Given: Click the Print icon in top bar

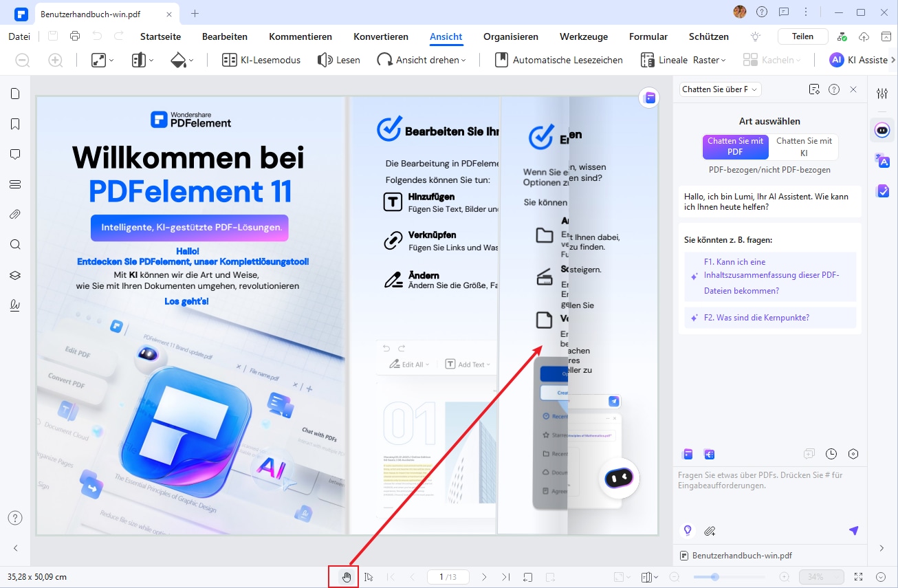Looking at the screenshot, I should [x=75, y=36].
